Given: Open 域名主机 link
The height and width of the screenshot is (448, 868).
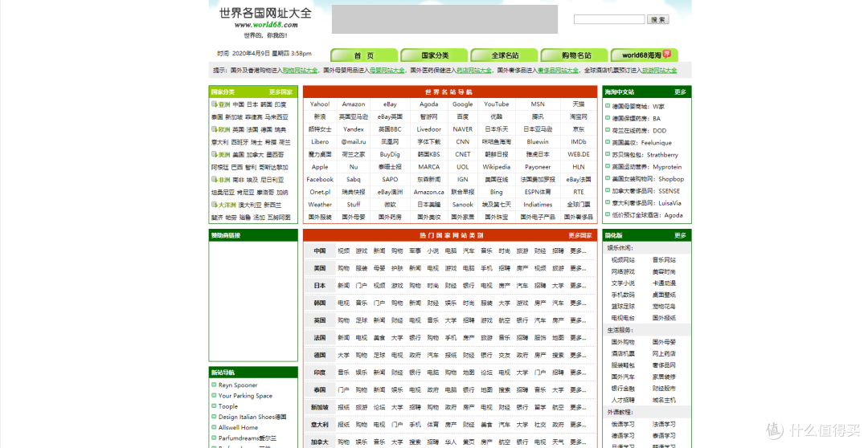Looking at the screenshot, I should (664, 400).
